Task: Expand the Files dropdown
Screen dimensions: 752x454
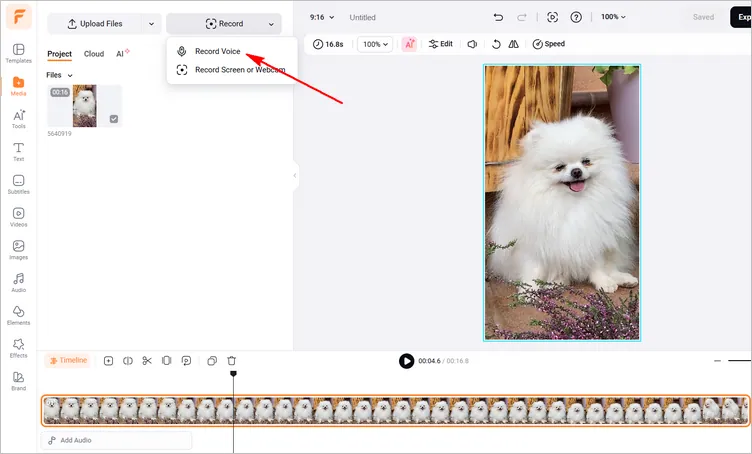Action: [x=59, y=75]
